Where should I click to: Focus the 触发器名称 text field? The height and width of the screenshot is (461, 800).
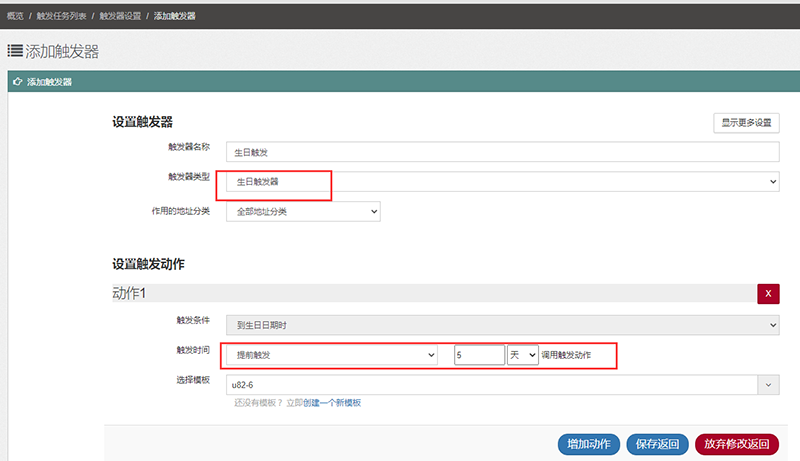[x=501, y=152]
